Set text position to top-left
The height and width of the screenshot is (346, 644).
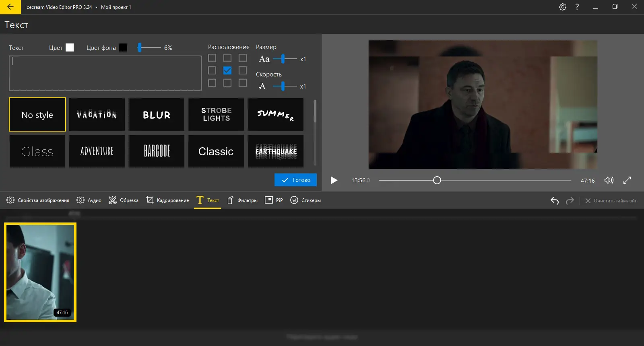tap(212, 58)
